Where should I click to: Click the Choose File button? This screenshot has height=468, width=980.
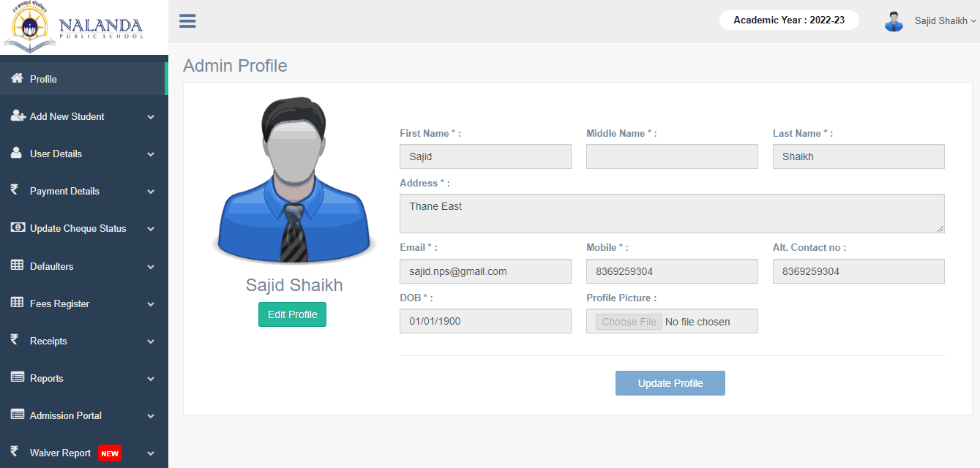coord(629,322)
